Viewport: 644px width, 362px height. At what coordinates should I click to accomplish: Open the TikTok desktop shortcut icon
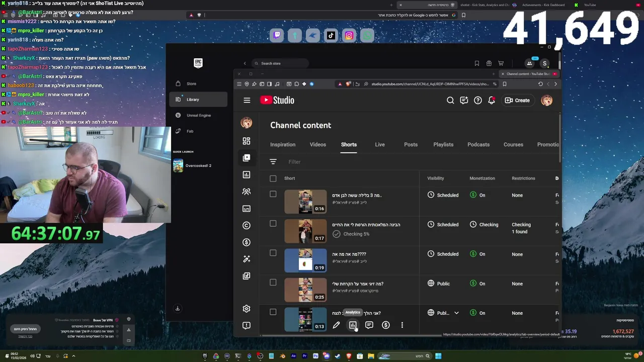coord(331,35)
